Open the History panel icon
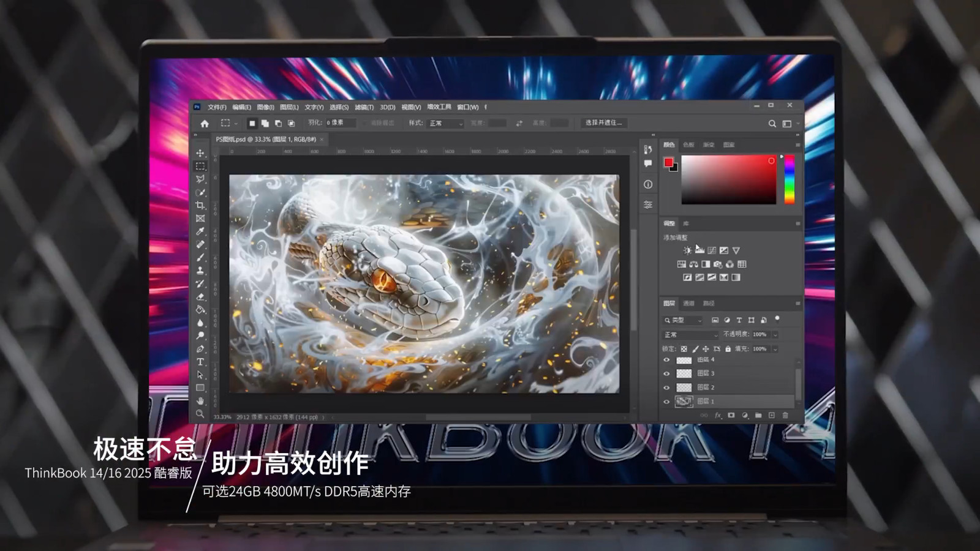 pos(648,149)
